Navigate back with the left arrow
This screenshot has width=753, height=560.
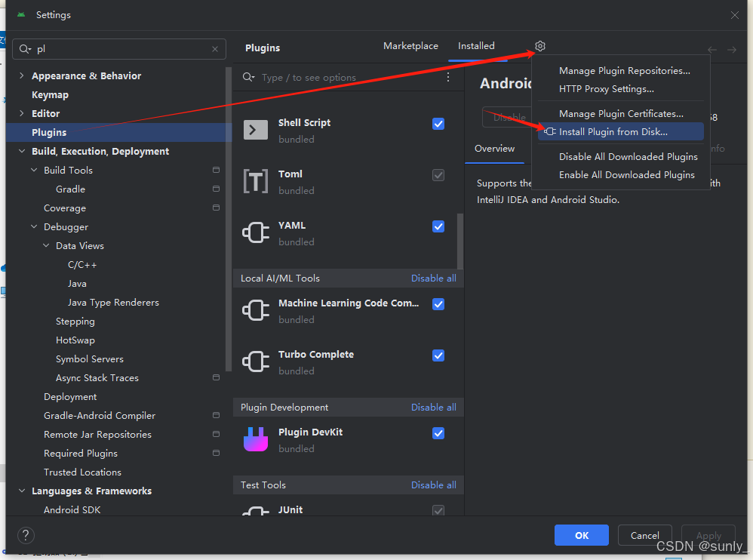(x=712, y=50)
